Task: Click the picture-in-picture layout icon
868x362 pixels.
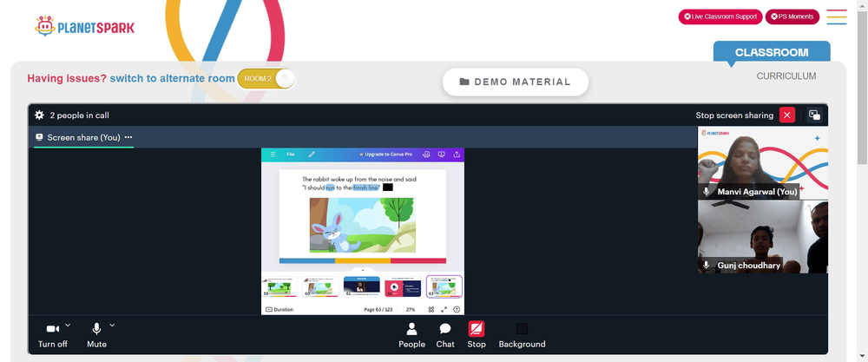Action: [814, 115]
